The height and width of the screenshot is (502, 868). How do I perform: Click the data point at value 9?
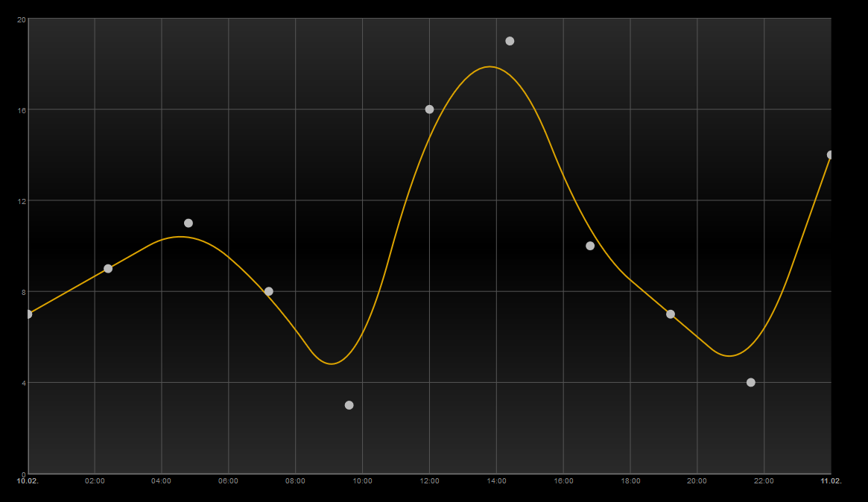(x=108, y=268)
